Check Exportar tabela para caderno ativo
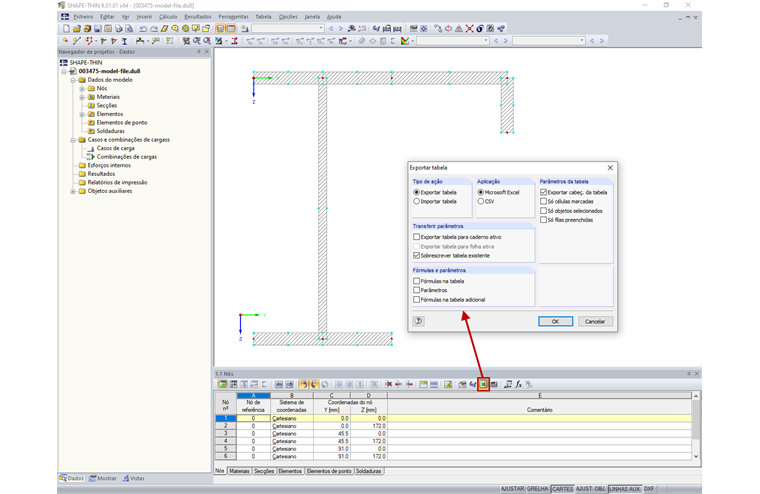This screenshot has height=494, width=760. click(416, 237)
